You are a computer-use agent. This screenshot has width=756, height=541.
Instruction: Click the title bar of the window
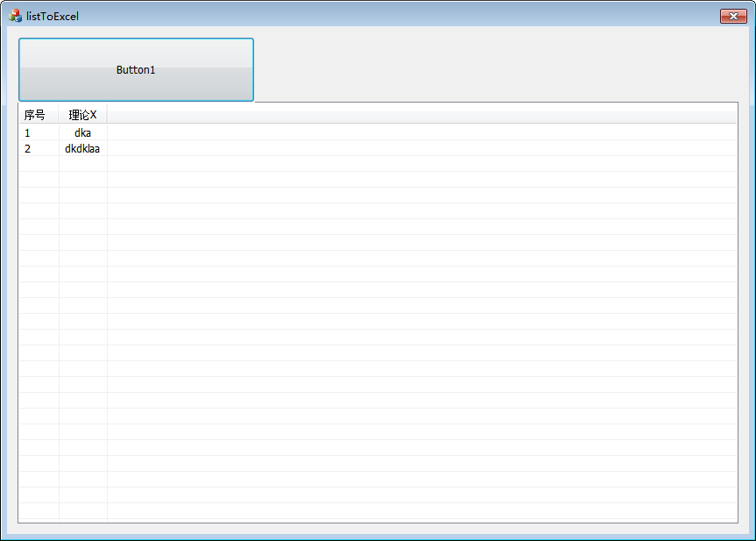[350, 16]
